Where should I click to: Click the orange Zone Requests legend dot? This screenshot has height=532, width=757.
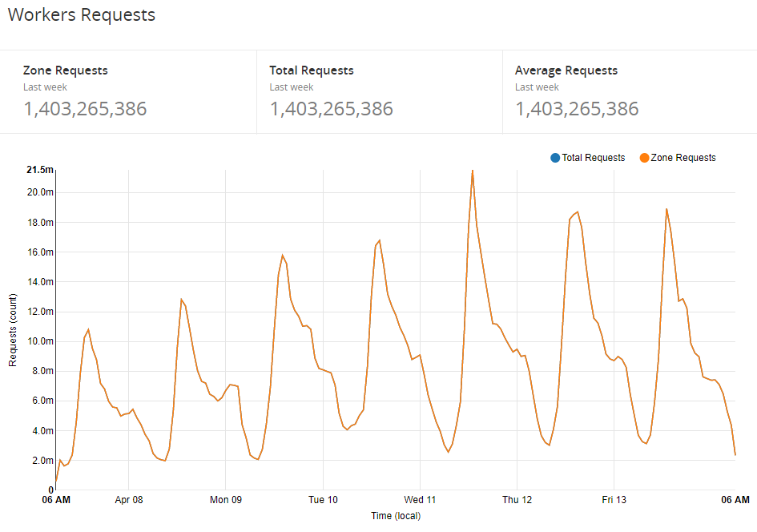644,158
